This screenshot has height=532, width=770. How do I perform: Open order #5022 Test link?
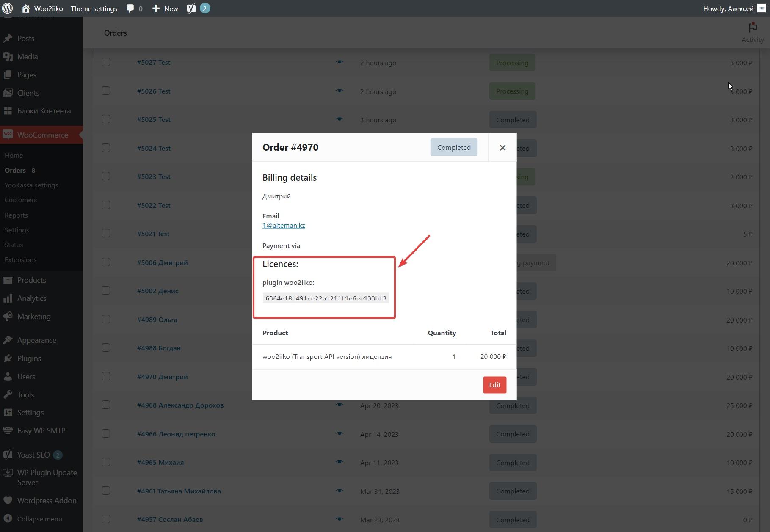click(154, 205)
